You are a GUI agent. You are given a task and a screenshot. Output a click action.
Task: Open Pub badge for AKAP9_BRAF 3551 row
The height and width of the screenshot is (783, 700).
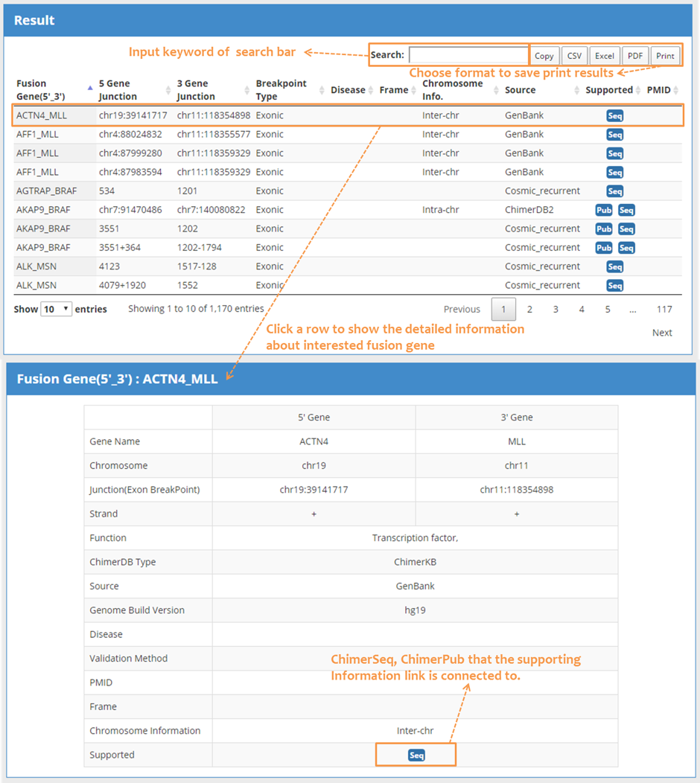tap(604, 229)
